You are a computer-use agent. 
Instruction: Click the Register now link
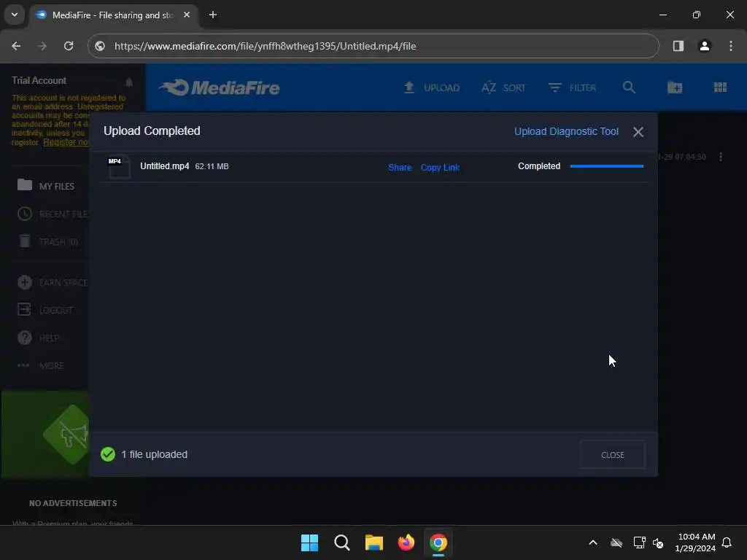(x=66, y=142)
